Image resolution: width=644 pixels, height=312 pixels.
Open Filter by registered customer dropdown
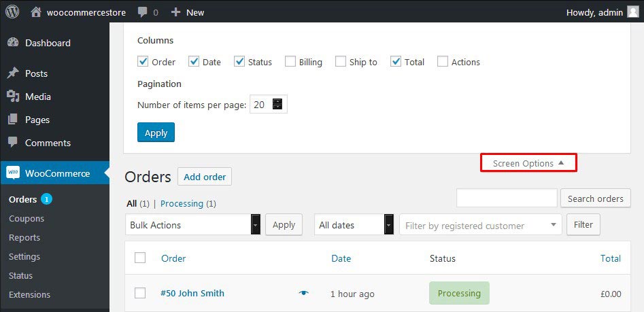click(481, 224)
